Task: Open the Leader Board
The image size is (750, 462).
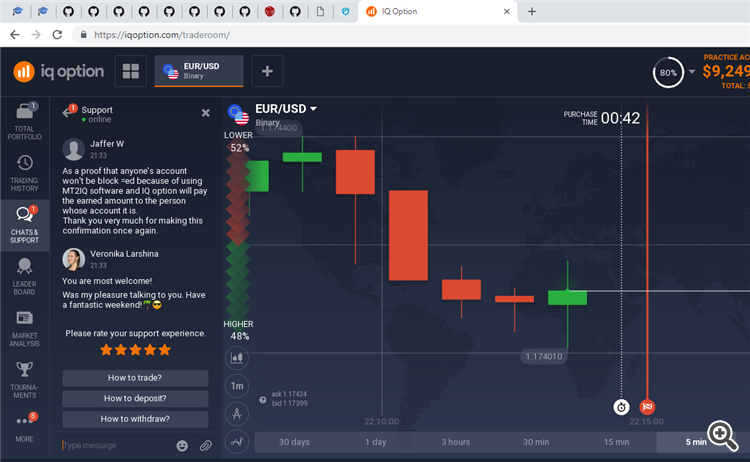Action: pyautogui.click(x=24, y=276)
